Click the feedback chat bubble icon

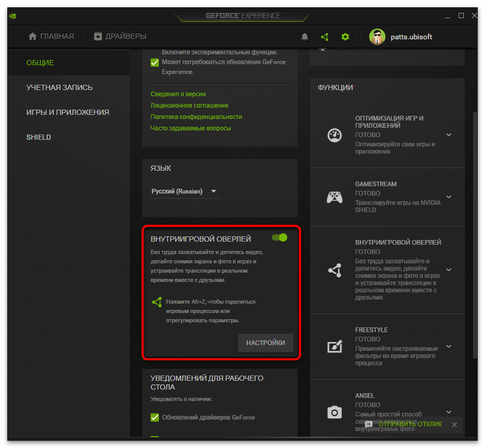point(369,425)
